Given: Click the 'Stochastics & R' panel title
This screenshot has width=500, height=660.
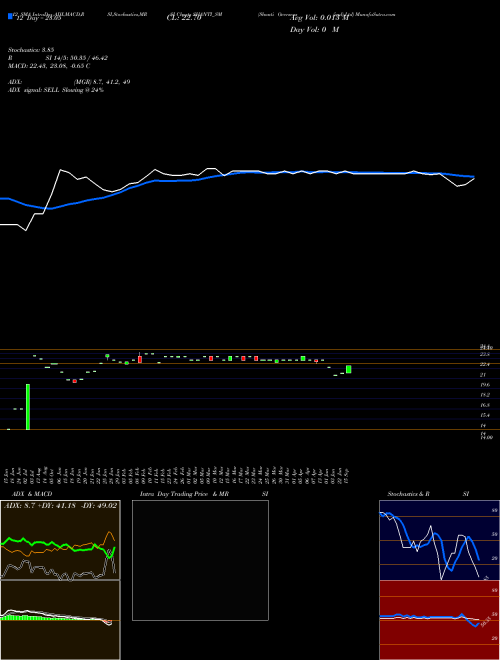Looking at the screenshot, I should [x=408, y=494].
